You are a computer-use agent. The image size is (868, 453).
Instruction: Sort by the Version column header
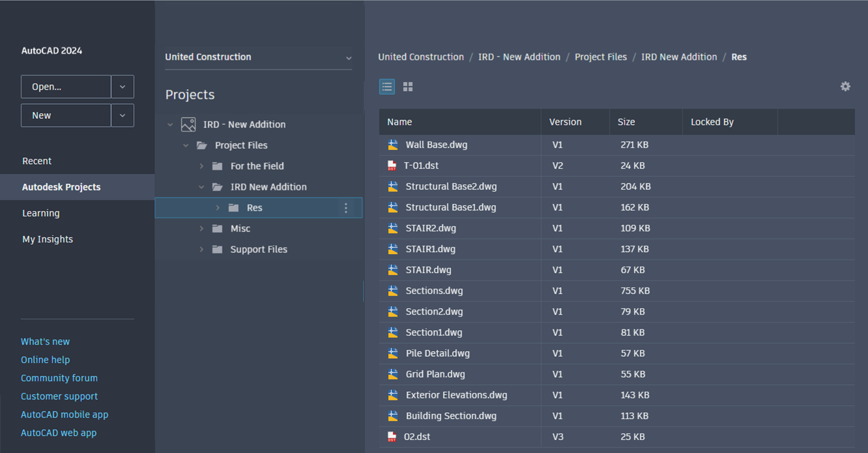pos(575,122)
